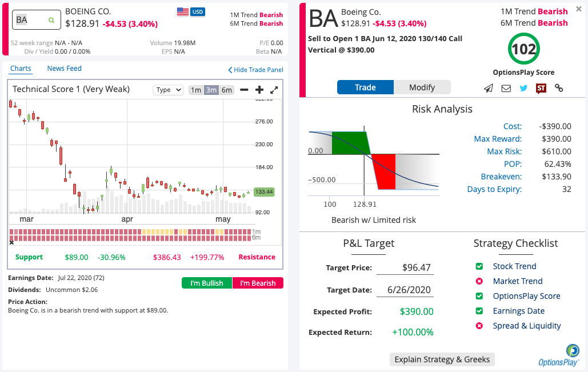Set chart range to 1m
This screenshot has width=588, height=372.
coord(196,90)
